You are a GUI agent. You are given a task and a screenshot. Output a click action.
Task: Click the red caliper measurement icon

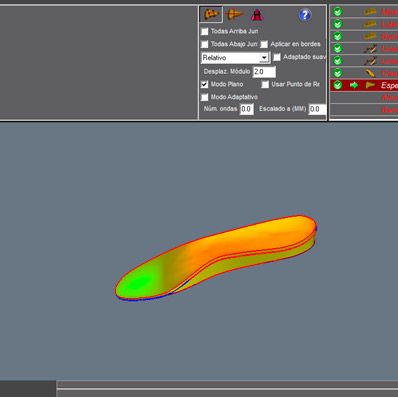tap(257, 15)
